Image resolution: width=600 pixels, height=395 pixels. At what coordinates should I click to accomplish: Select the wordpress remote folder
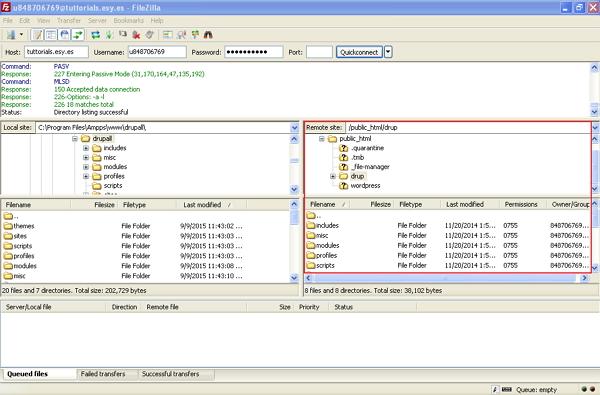[x=365, y=186]
